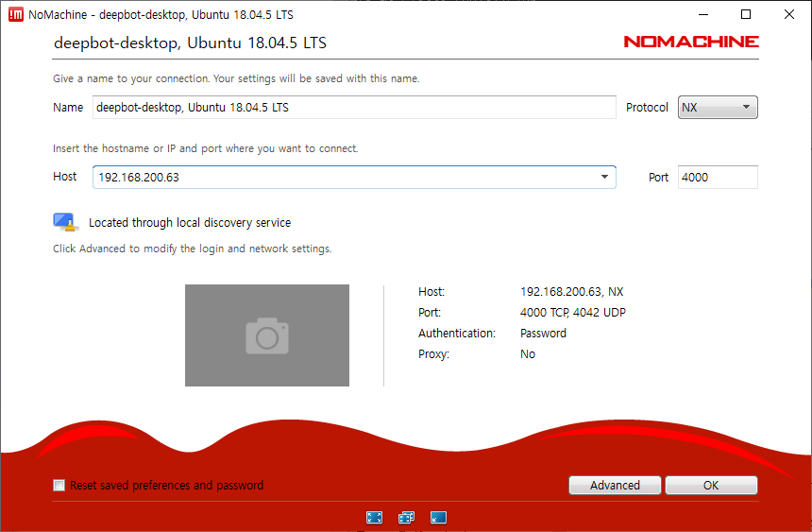812x532 pixels.
Task: Click the NOMACHINE logo
Action: point(691,42)
